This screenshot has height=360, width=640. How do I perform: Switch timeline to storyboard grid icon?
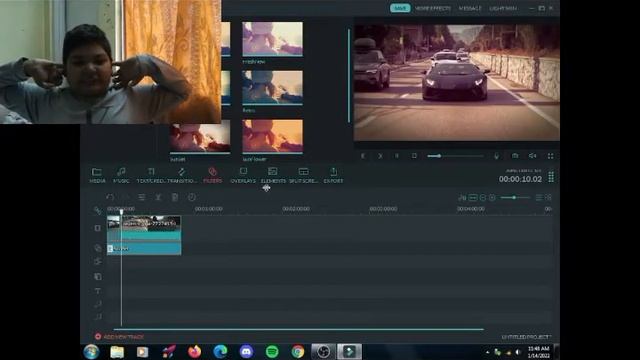pyautogui.click(x=548, y=198)
